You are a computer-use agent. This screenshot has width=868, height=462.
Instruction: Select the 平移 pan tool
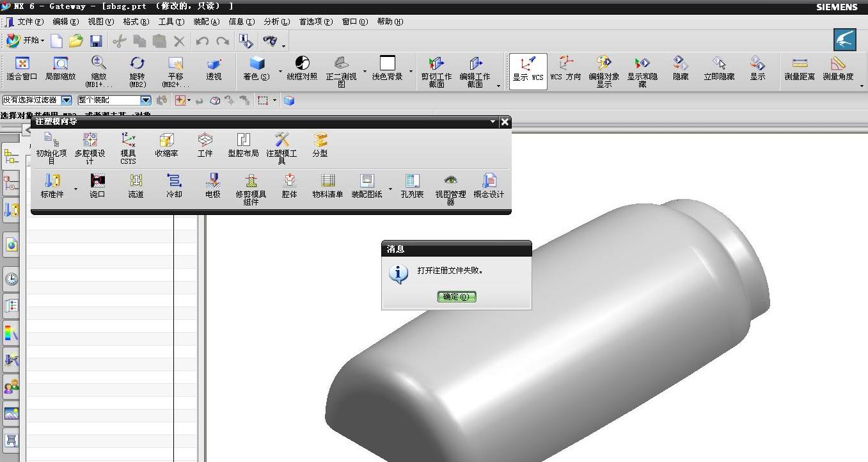click(175, 72)
